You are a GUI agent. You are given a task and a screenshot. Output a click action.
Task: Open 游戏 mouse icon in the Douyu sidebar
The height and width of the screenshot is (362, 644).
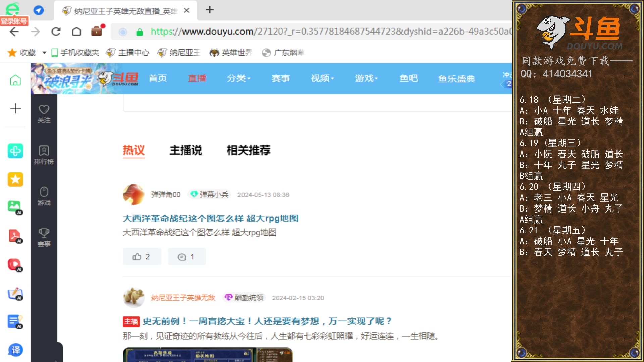pyautogui.click(x=44, y=196)
